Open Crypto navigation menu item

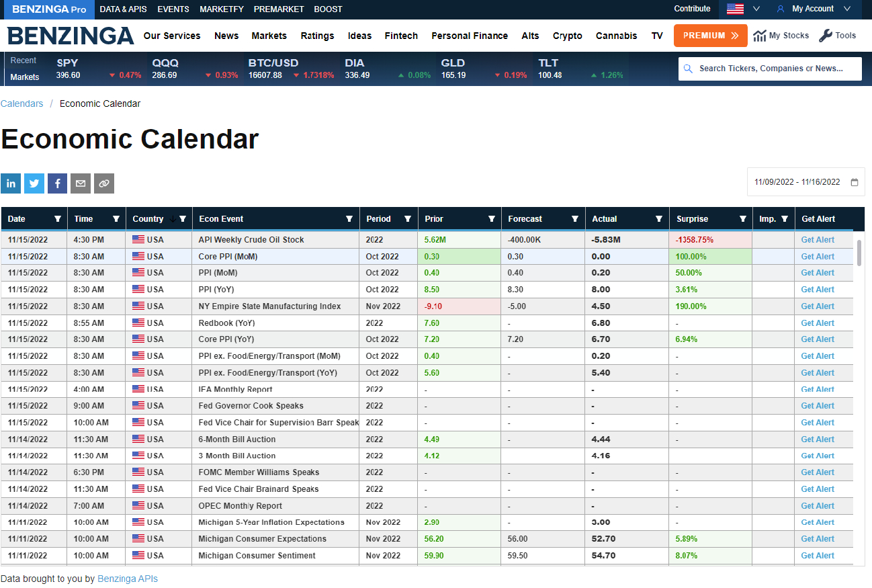point(567,36)
